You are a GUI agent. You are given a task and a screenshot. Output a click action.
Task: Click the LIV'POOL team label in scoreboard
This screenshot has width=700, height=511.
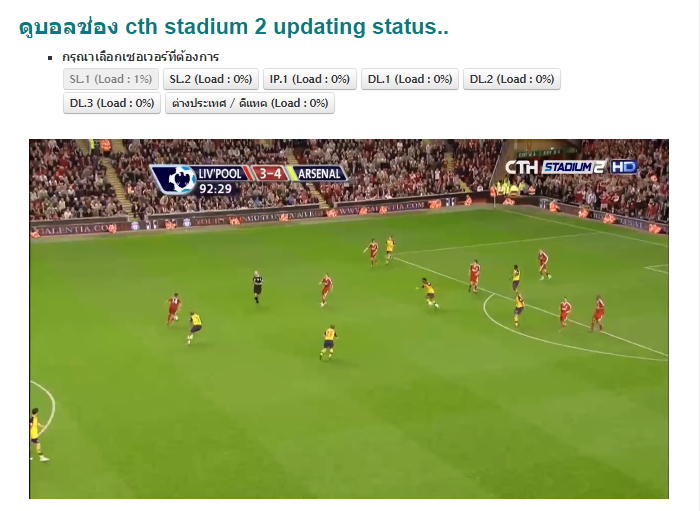coord(220,173)
